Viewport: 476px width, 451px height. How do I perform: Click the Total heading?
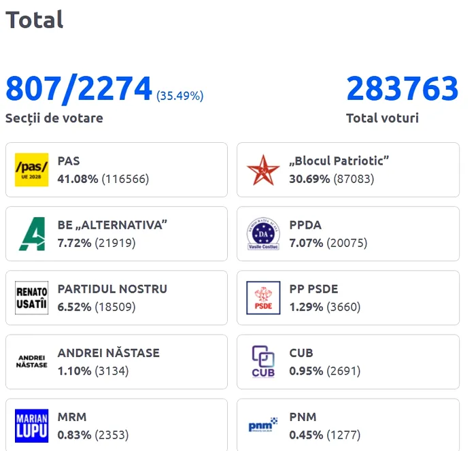click(35, 20)
